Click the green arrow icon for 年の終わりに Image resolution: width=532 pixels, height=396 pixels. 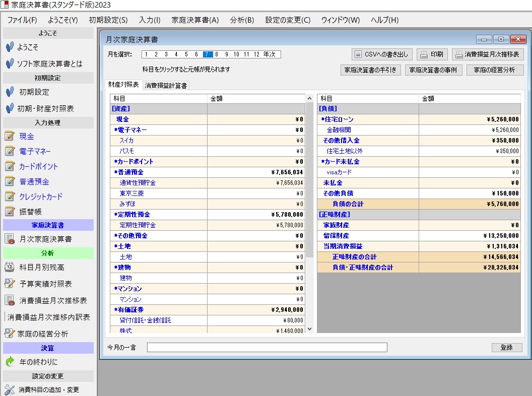point(9,362)
